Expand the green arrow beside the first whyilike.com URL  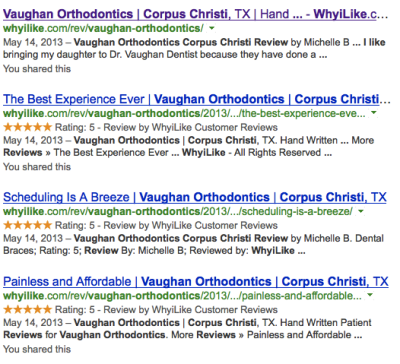pos(212,29)
